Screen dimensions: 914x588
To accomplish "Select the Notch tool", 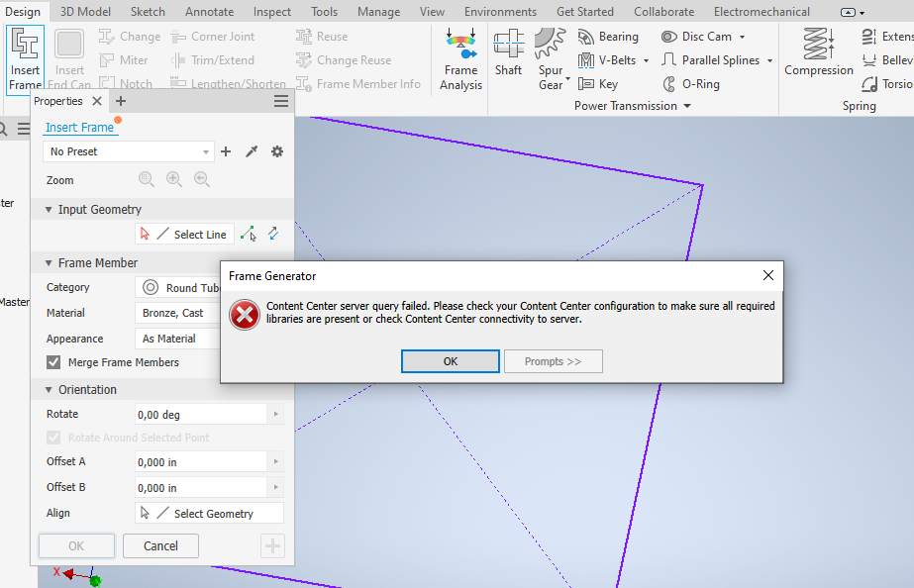I will point(126,83).
